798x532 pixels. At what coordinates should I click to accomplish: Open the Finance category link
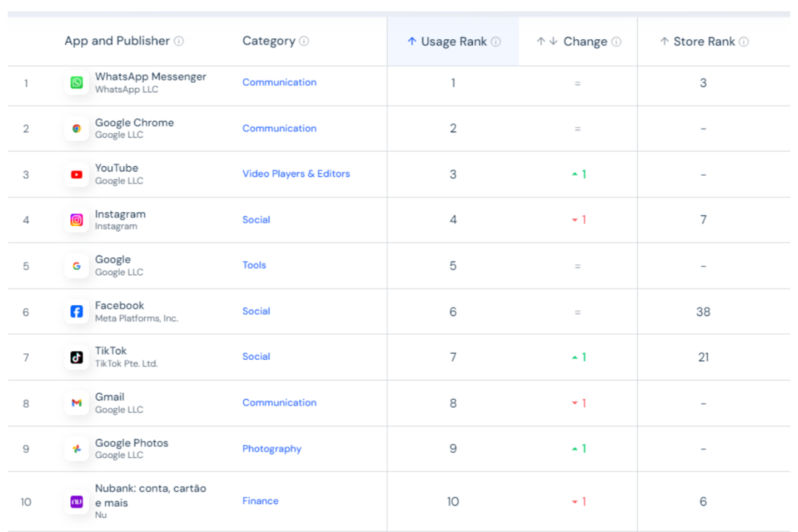(260, 501)
